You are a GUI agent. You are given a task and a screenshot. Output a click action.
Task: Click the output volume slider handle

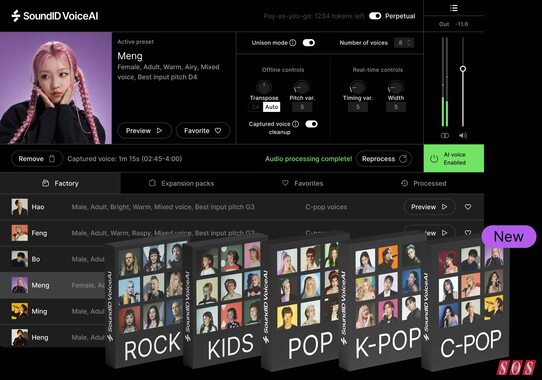[x=463, y=69]
